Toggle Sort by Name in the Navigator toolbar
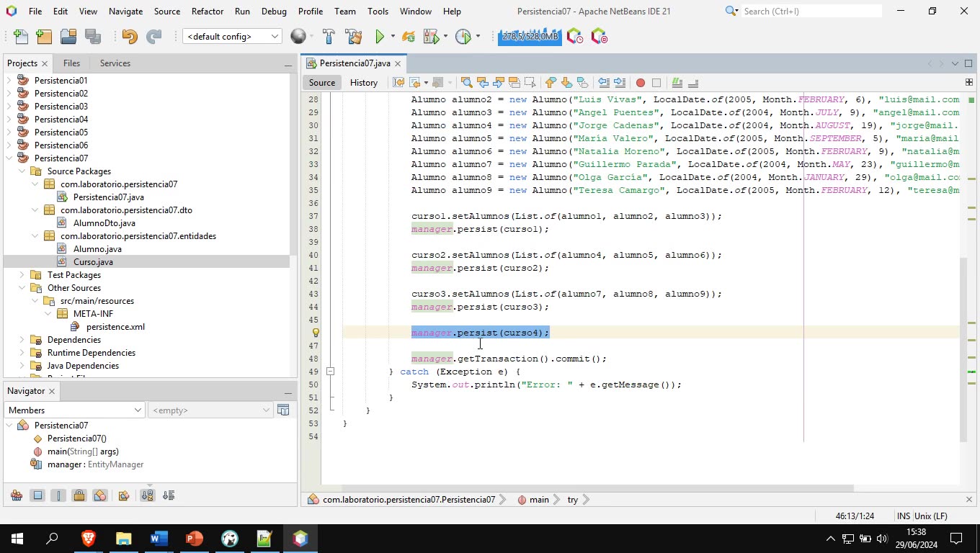Screen dimensions: 980x553 pyautogui.click(x=147, y=495)
